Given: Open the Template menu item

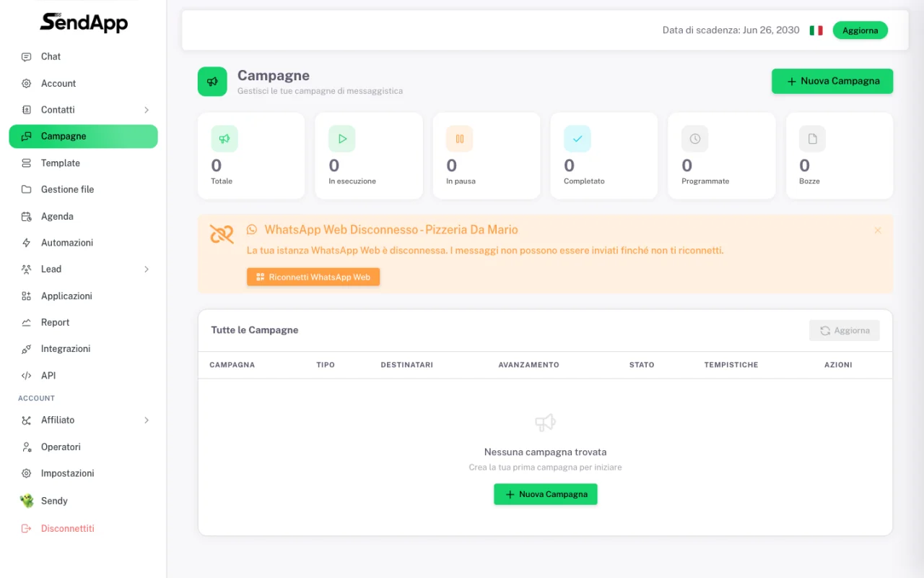Looking at the screenshot, I should pos(83,163).
